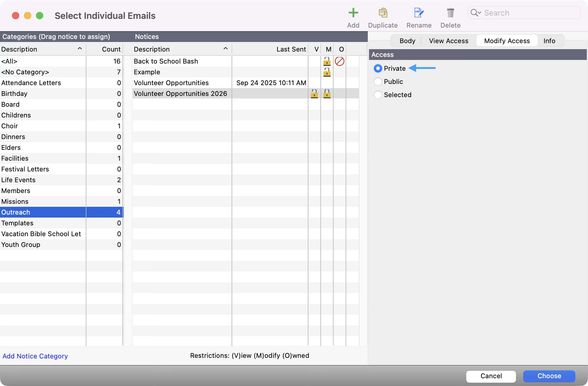The image size is (588, 386).
Task: Click the Rename notice icon
Action: tap(419, 13)
